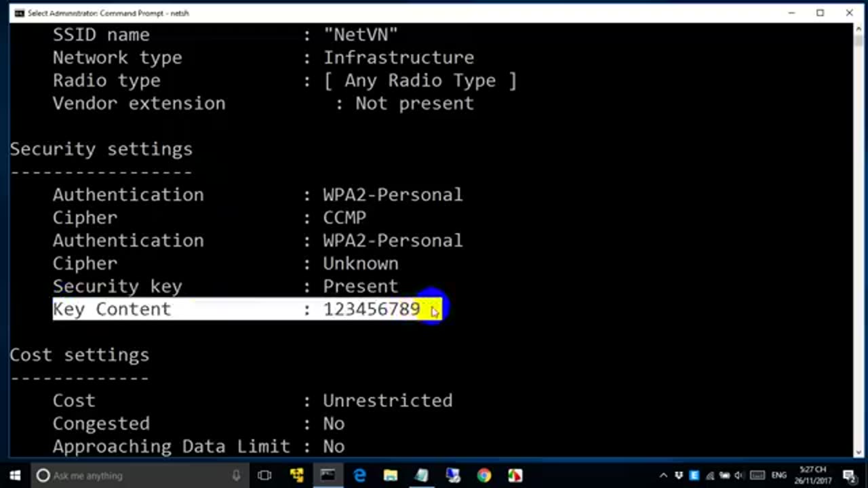Click the highlighted Key Content label
The width and height of the screenshot is (868, 488).
[112, 309]
